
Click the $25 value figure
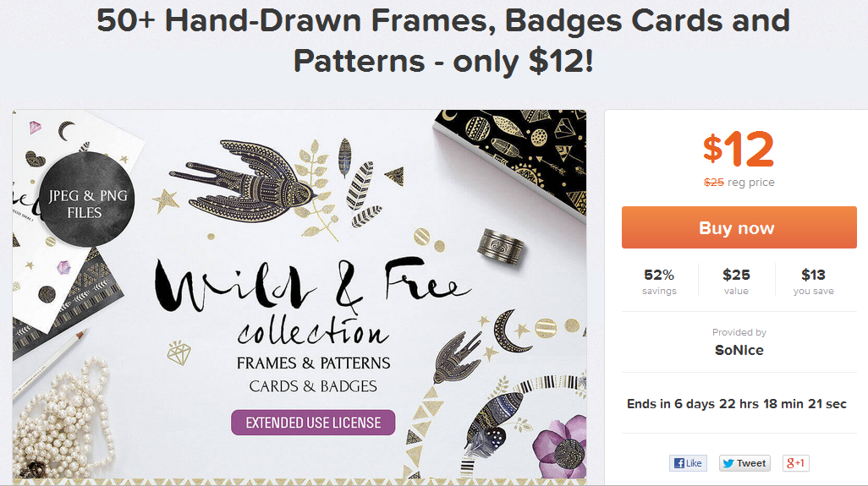click(736, 275)
